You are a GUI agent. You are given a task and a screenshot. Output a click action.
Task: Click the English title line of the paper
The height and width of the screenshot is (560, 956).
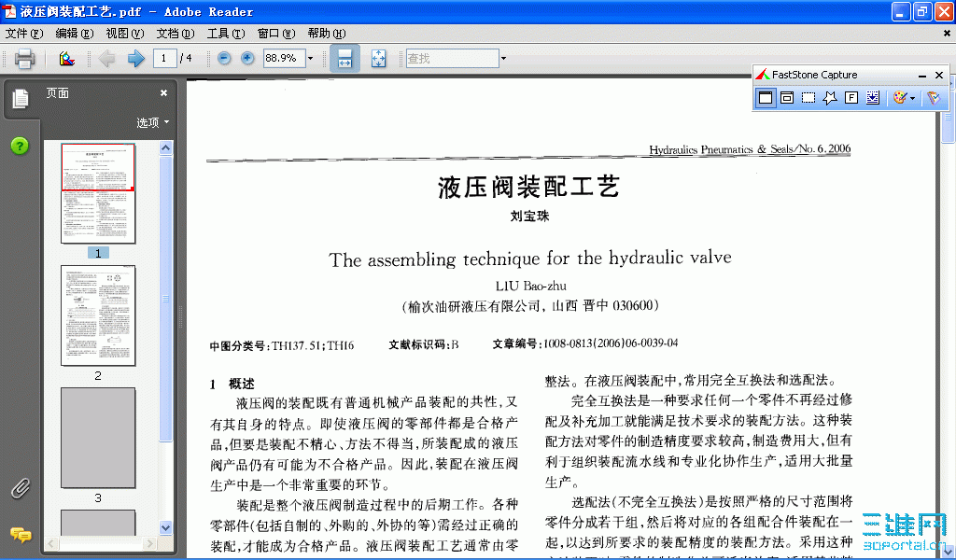pos(530,259)
